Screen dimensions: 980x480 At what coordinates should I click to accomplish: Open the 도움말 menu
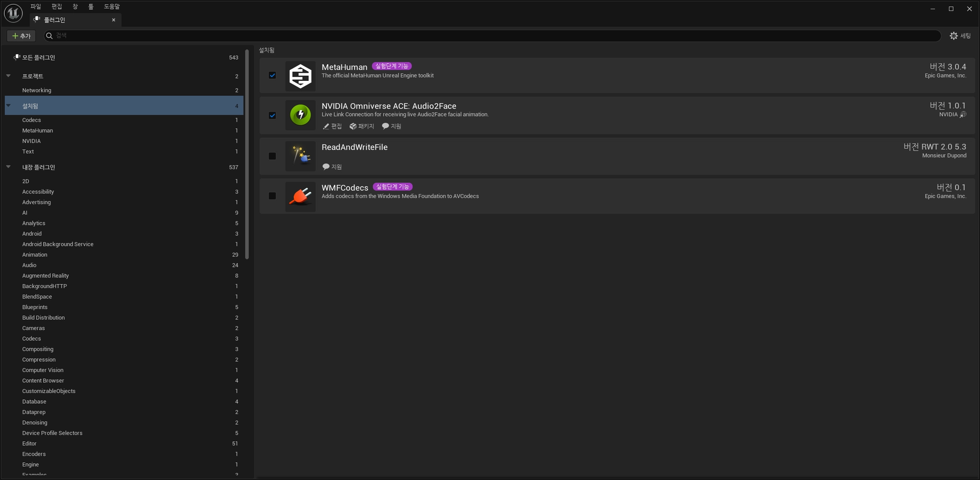coord(112,7)
